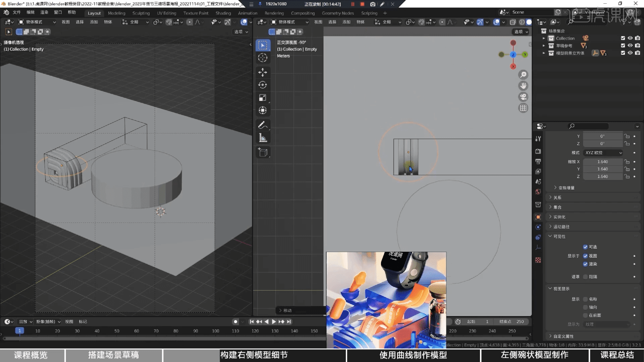Switch right viewport to wireframe shading
The image size is (644, 362).
coord(522,22)
